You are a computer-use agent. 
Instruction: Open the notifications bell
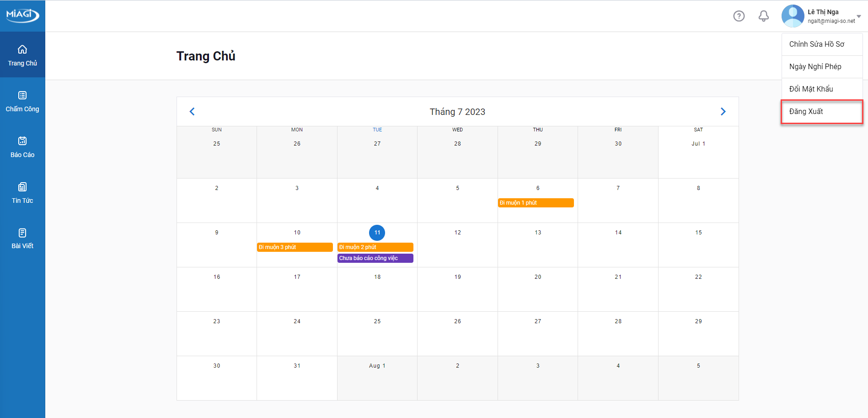[764, 16]
